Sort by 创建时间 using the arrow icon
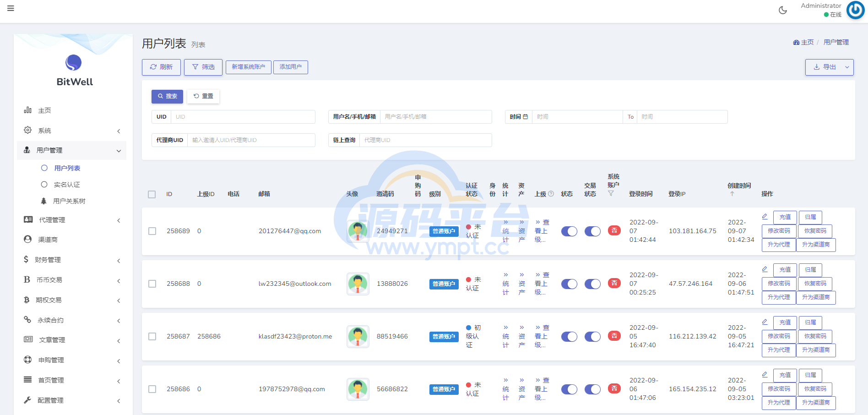Viewport: 868px width, 415px height. (x=732, y=194)
